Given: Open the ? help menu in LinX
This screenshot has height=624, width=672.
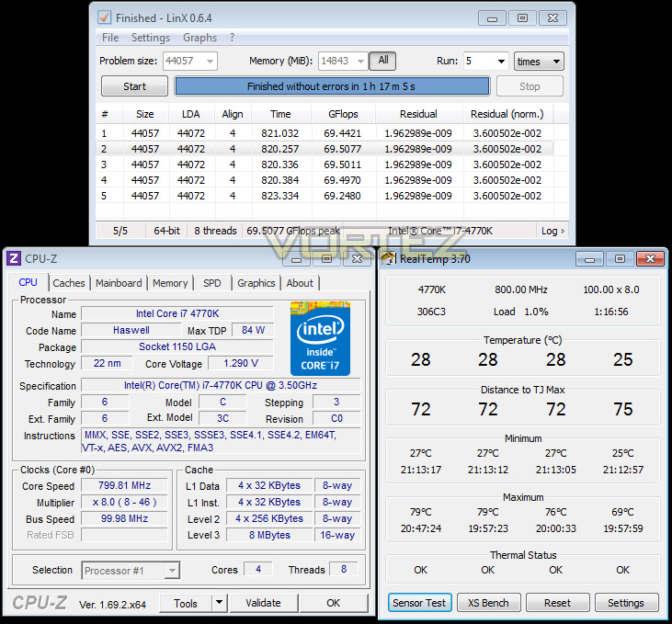Looking at the screenshot, I should click(x=232, y=38).
